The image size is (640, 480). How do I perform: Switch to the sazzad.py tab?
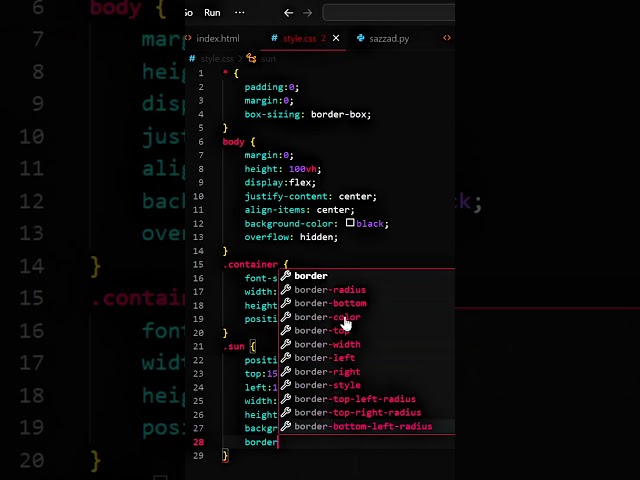pos(389,38)
